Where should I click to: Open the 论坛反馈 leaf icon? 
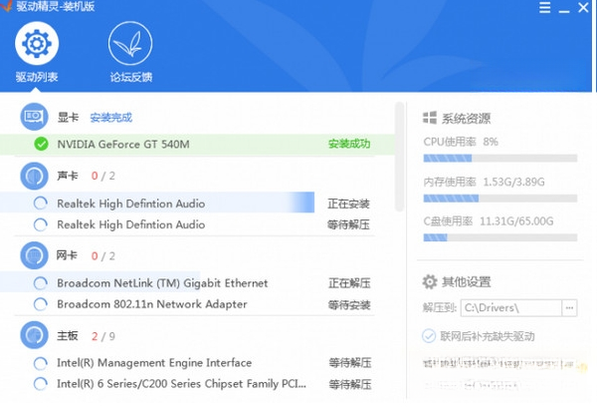tap(130, 43)
